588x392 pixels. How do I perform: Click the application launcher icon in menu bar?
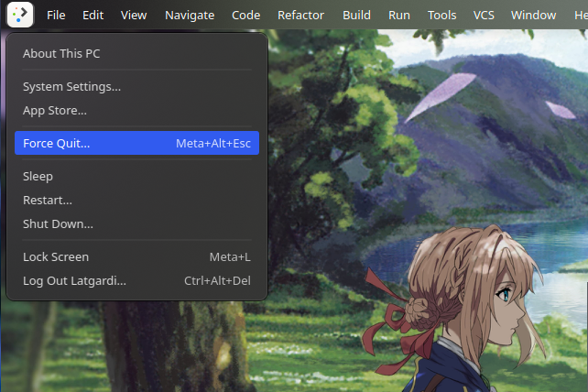[x=20, y=15]
